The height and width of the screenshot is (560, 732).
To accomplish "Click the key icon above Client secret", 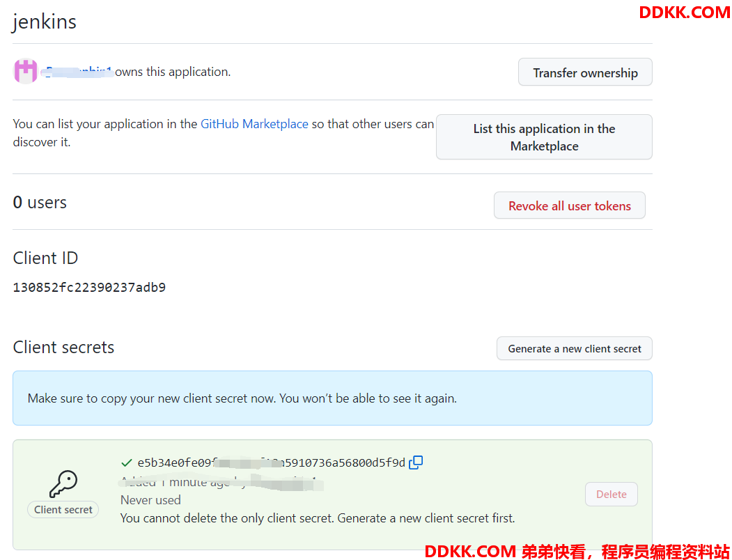I will [x=63, y=484].
